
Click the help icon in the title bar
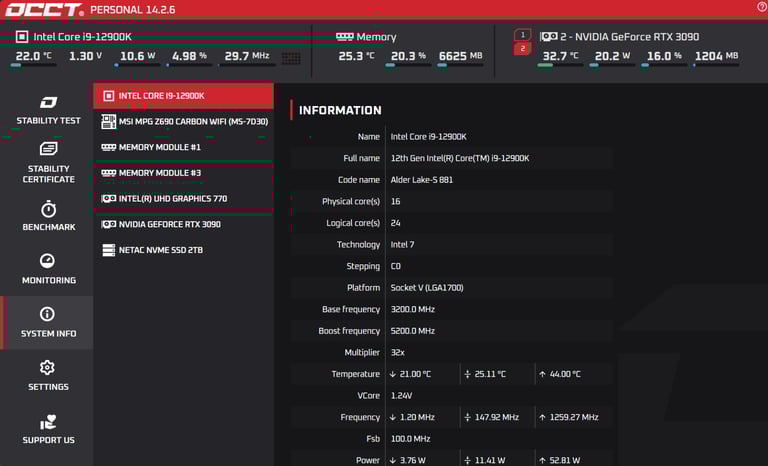coord(762,6)
